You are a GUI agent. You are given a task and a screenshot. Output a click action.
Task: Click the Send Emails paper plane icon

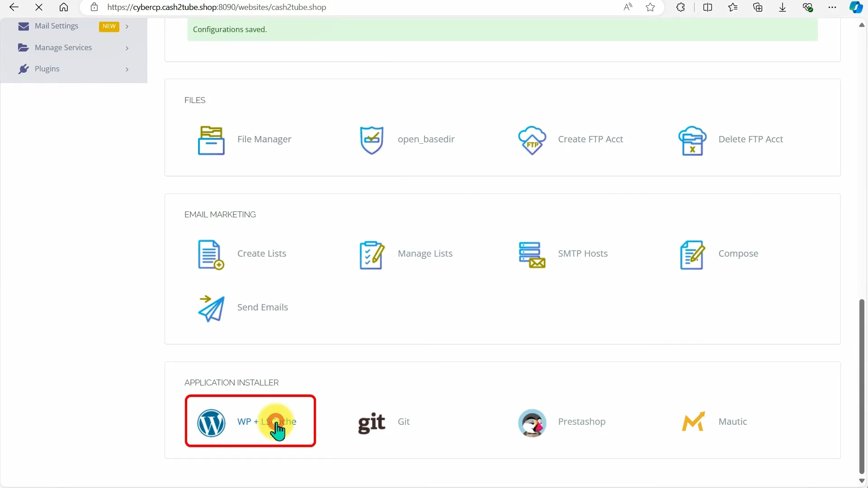click(x=211, y=309)
